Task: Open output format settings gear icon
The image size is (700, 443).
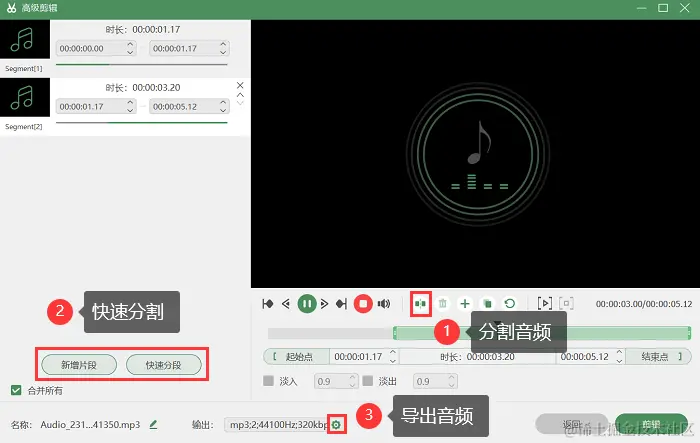Action: click(x=337, y=424)
